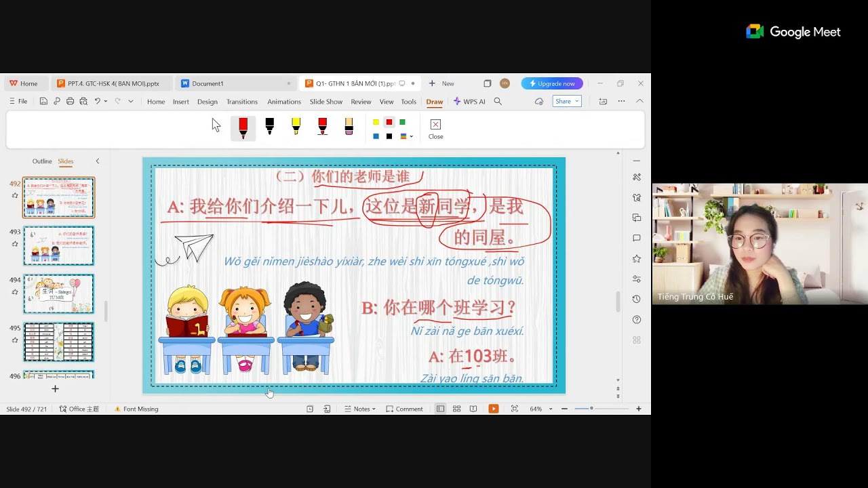The height and width of the screenshot is (488, 868).
Task: Collapse the ribbon with the up chevron
Action: 639,102
